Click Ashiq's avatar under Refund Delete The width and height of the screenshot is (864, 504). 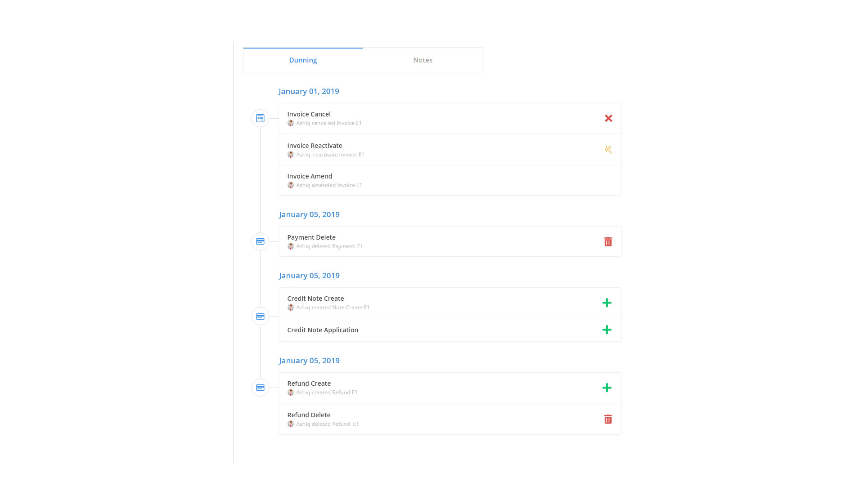291,424
